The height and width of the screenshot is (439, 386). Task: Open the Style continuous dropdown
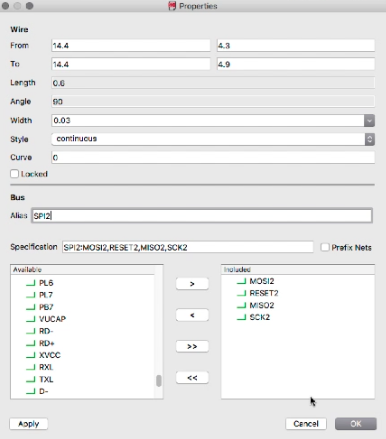coord(213,139)
